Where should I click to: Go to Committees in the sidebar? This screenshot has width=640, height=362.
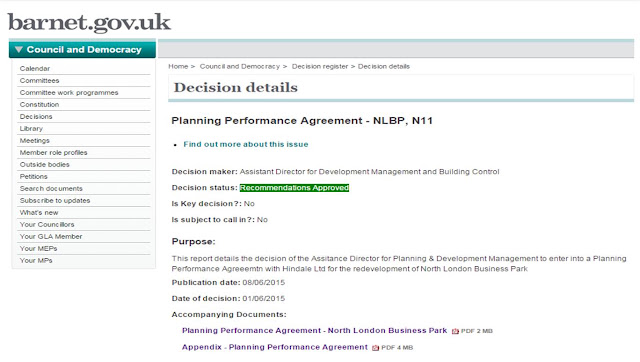coord(40,81)
